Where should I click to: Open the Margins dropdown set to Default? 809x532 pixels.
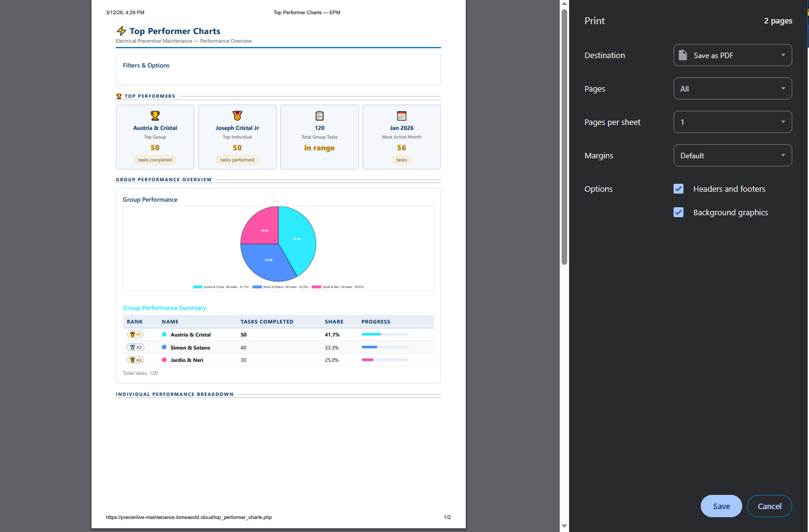[x=732, y=155]
